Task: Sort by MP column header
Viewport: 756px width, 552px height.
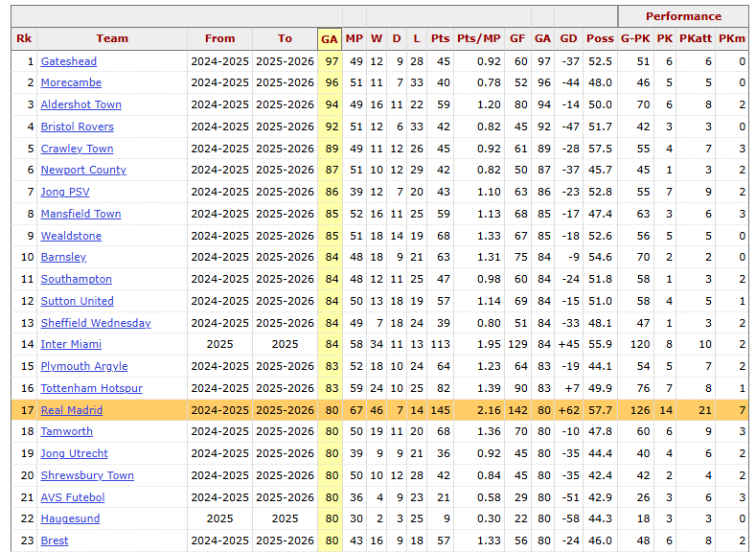Action: (355, 38)
